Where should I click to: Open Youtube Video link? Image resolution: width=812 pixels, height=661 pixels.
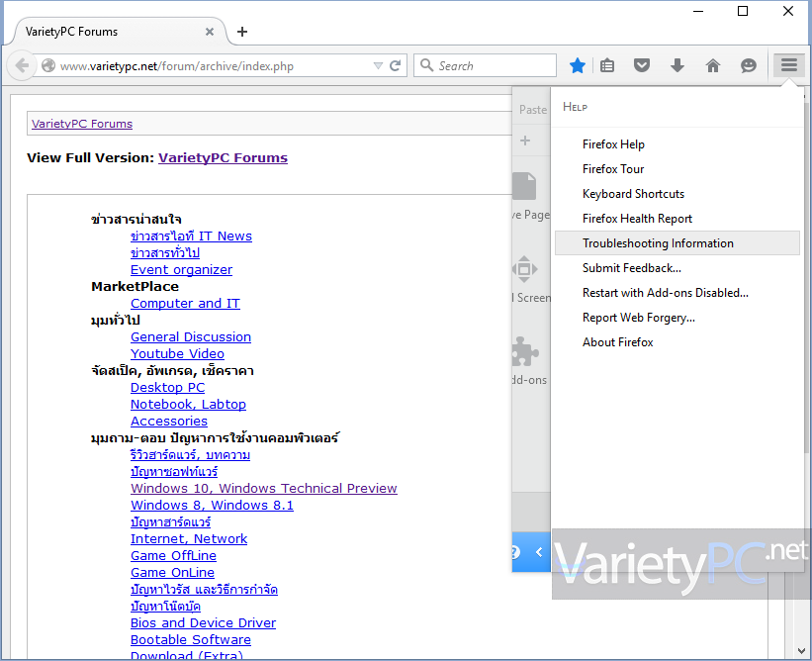[x=177, y=354]
